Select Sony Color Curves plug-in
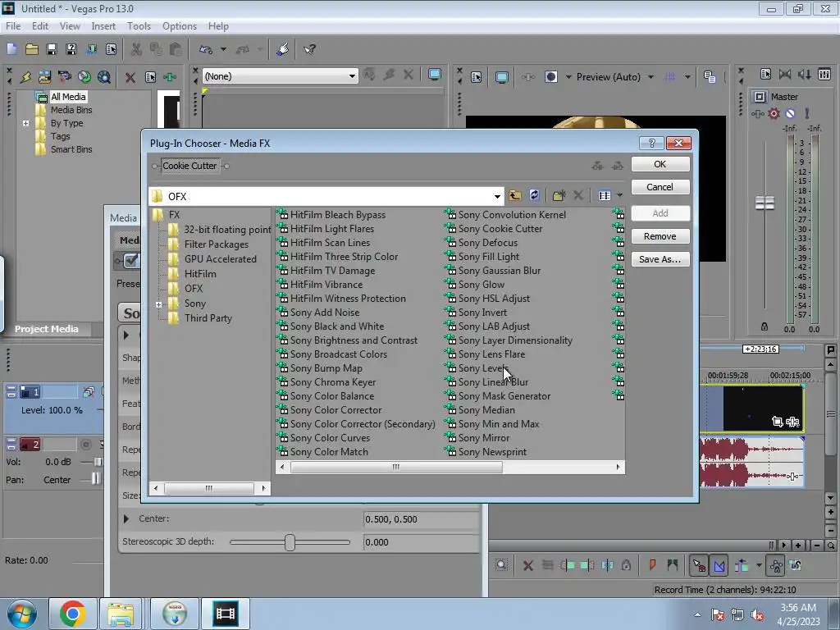This screenshot has height=630, width=840. (330, 438)
